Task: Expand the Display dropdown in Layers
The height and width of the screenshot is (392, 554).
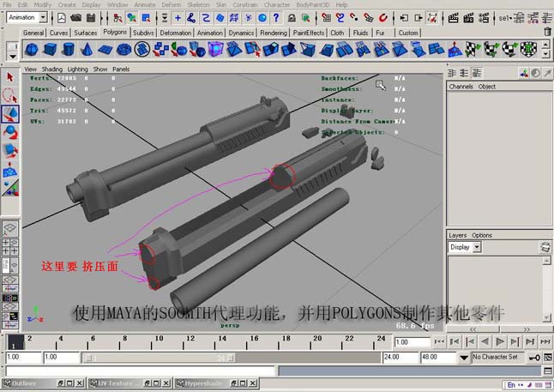Action: click(477, 247)
